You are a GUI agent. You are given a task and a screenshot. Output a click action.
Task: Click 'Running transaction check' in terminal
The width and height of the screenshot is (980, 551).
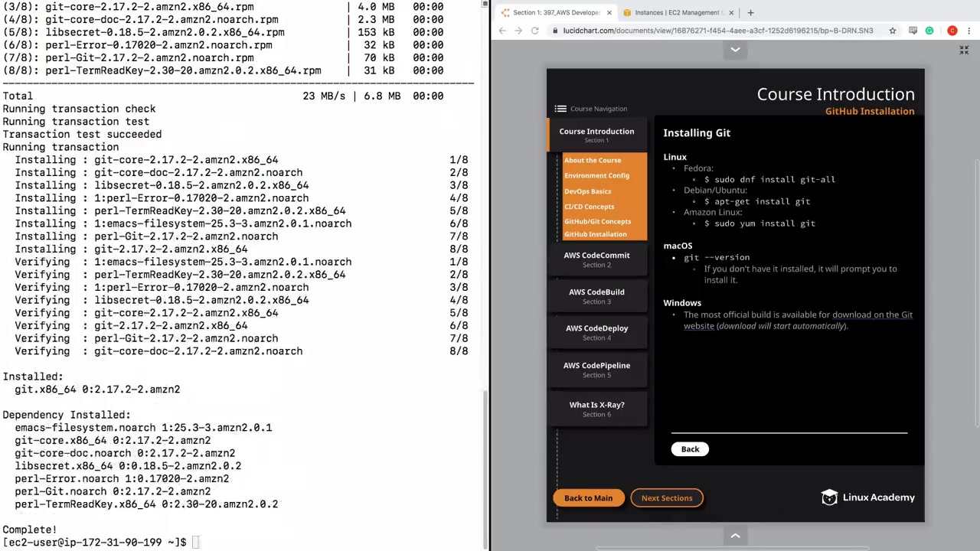tap(79, 109)
